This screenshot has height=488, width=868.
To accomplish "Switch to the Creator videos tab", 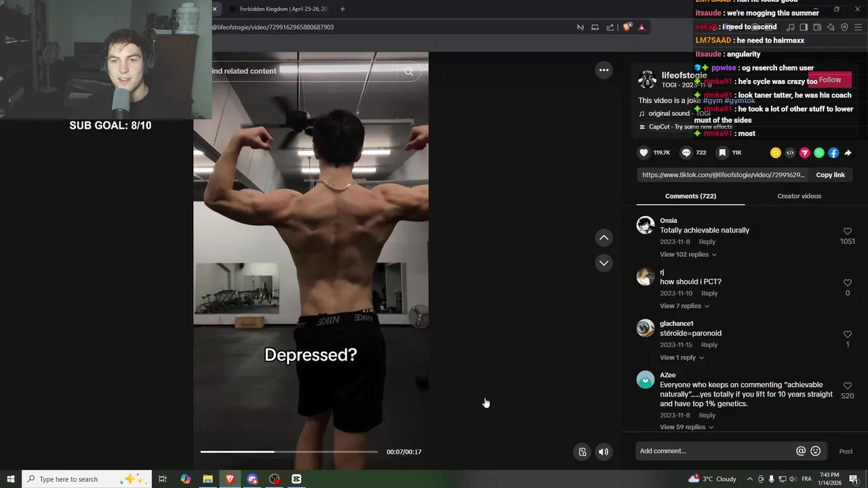I will click(799, 197).
